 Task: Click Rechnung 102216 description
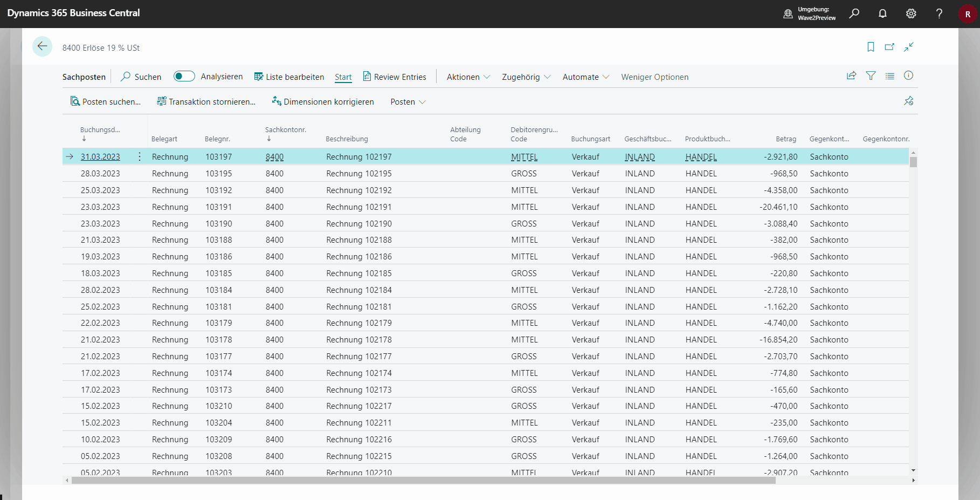[359, 439]
